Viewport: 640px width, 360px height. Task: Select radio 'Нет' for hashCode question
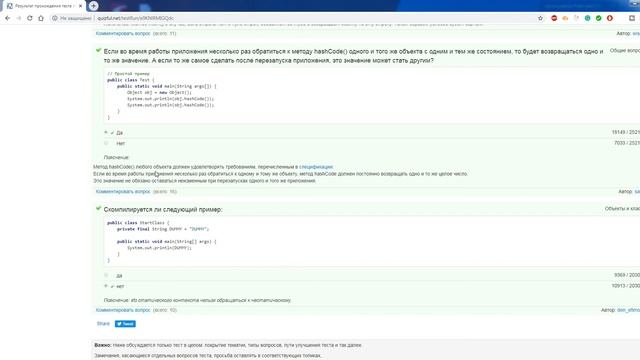pos(106,143)
